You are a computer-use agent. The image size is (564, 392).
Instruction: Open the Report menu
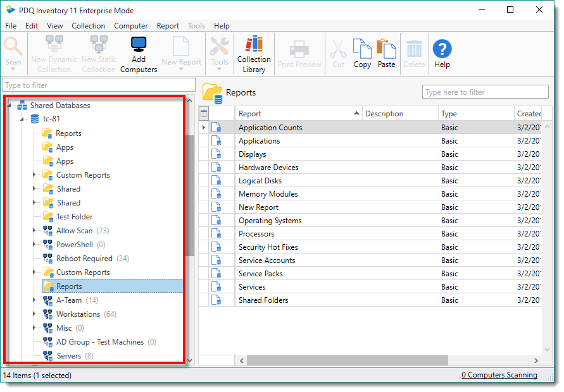point(168,26)
